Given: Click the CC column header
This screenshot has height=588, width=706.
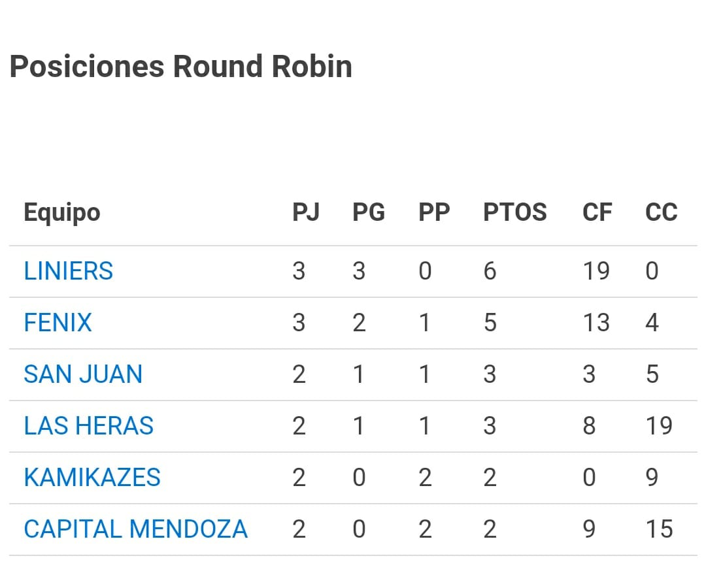Looking at the screenshot, I should 661,212.
